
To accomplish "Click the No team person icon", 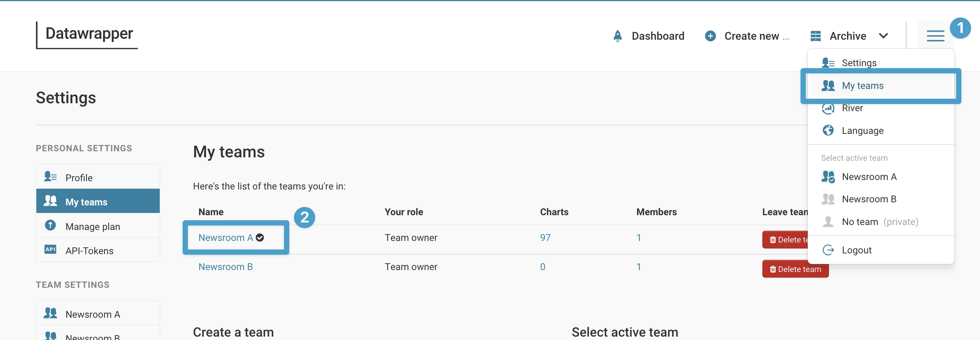I will [828, 221].
